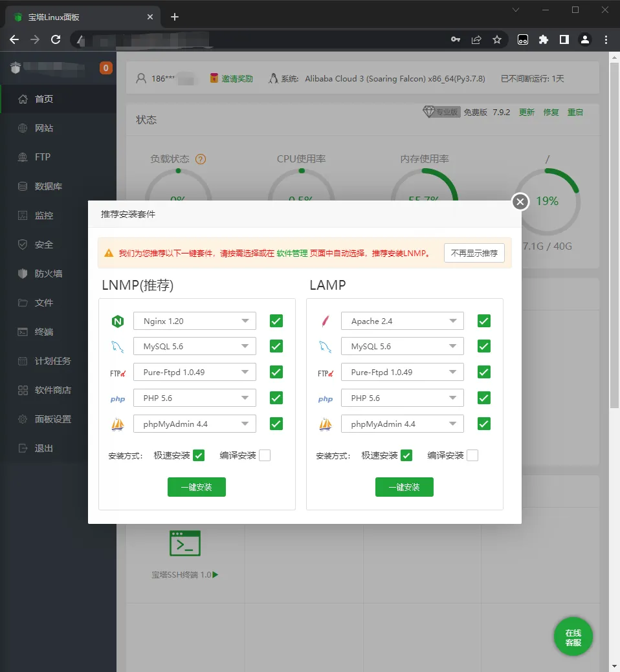Click the page vertical scrollbar
The height and width of the screenshot is (672, 620).
click(614, 235)
